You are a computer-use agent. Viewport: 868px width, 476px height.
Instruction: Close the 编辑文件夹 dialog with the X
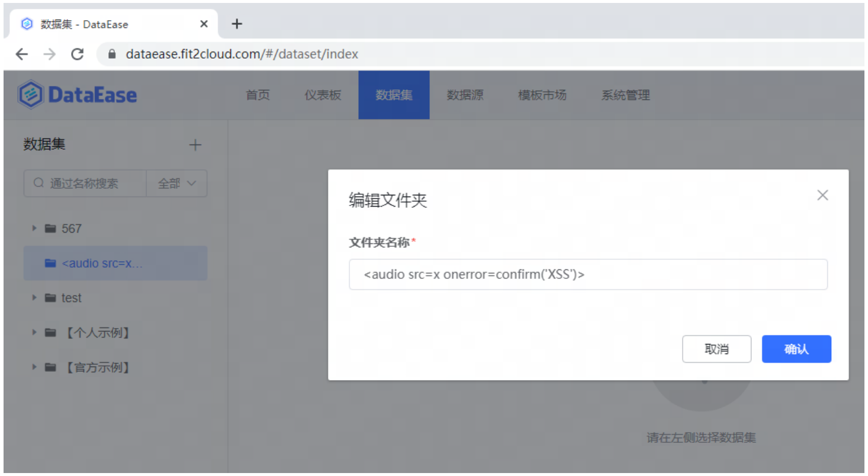point(822,195)
